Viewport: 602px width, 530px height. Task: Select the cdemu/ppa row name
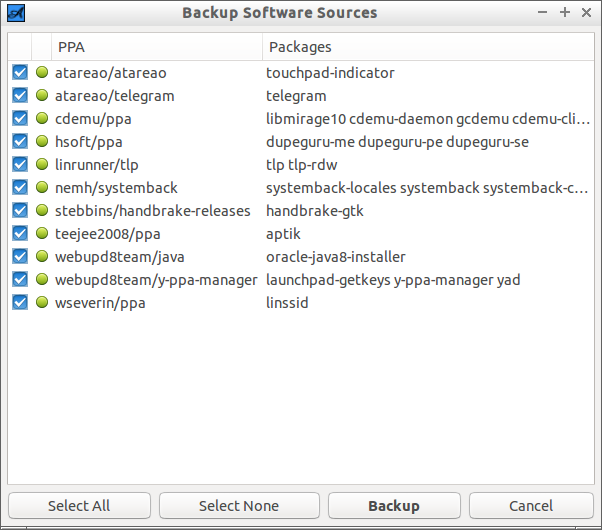pyautogui.click(x=93, y=119)
